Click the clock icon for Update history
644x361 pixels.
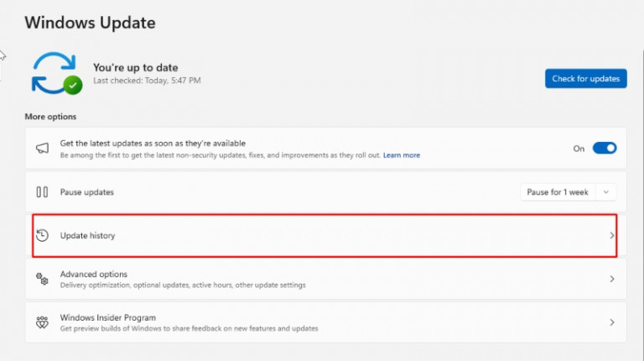point(43,236)
